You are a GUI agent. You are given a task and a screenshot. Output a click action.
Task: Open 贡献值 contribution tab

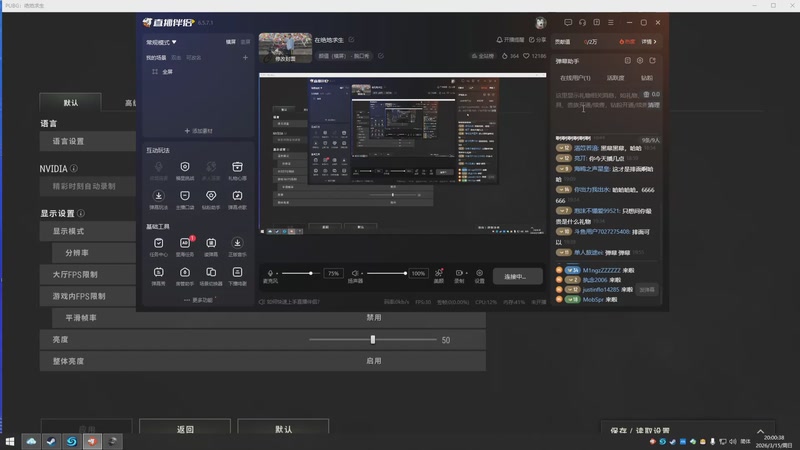[562, 42]
